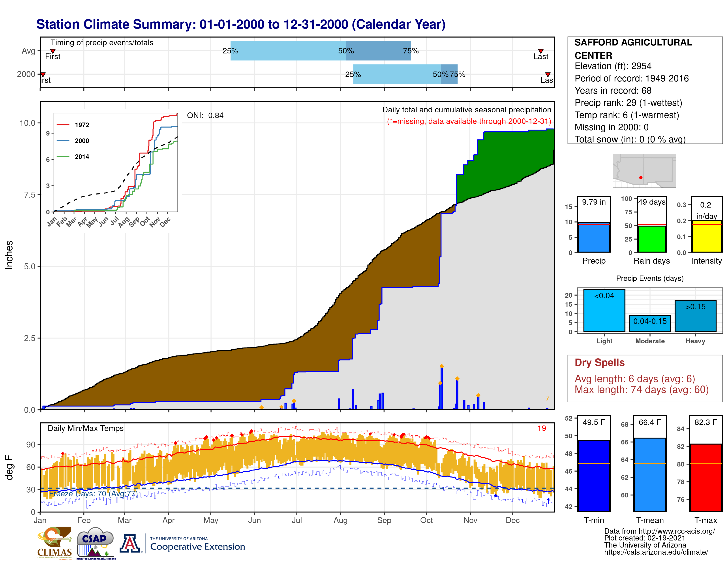Click the 'Plot created: 02-19-2021' text

645,538
